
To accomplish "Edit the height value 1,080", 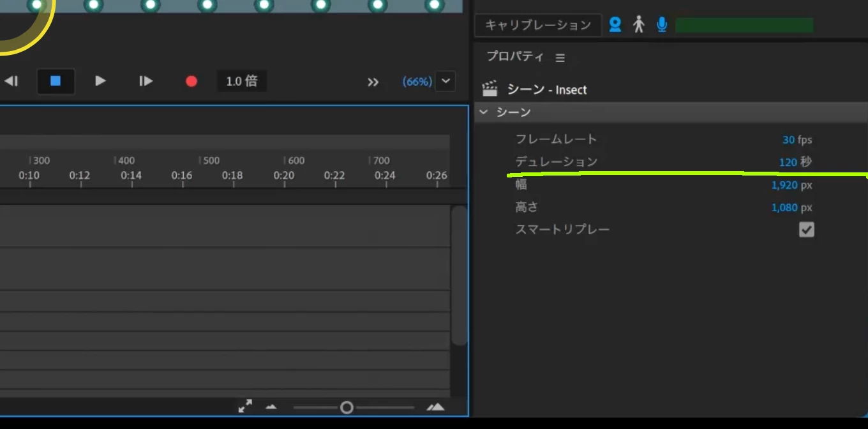I will click(x=784, y=207).
